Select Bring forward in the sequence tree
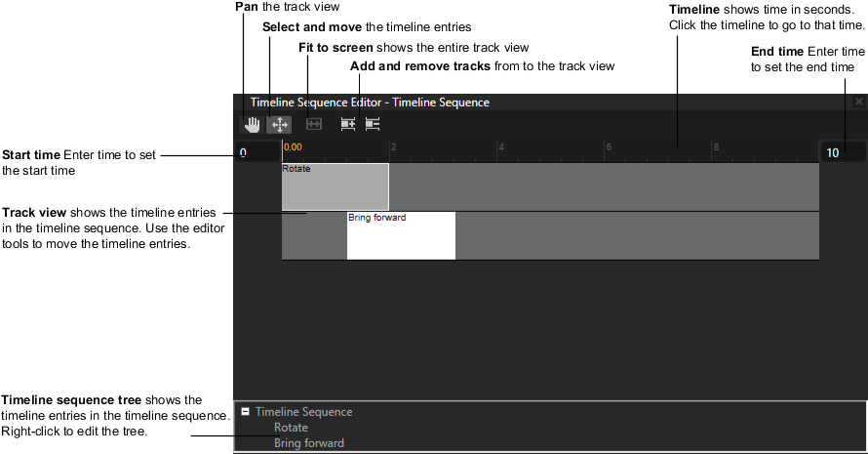The image size is (868, 454). pos(309,443)
